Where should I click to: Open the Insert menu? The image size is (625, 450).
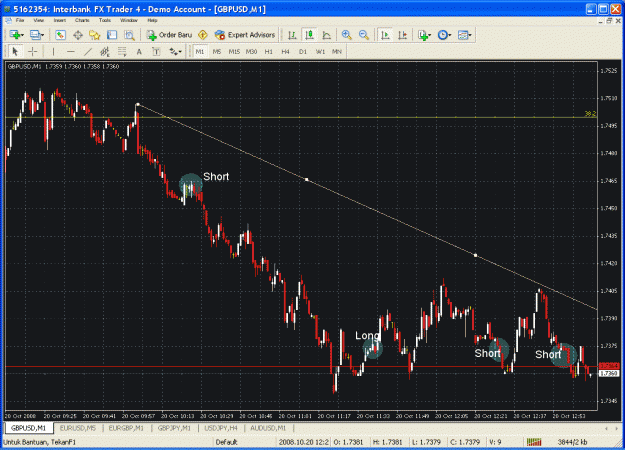[x=60, y=20]
